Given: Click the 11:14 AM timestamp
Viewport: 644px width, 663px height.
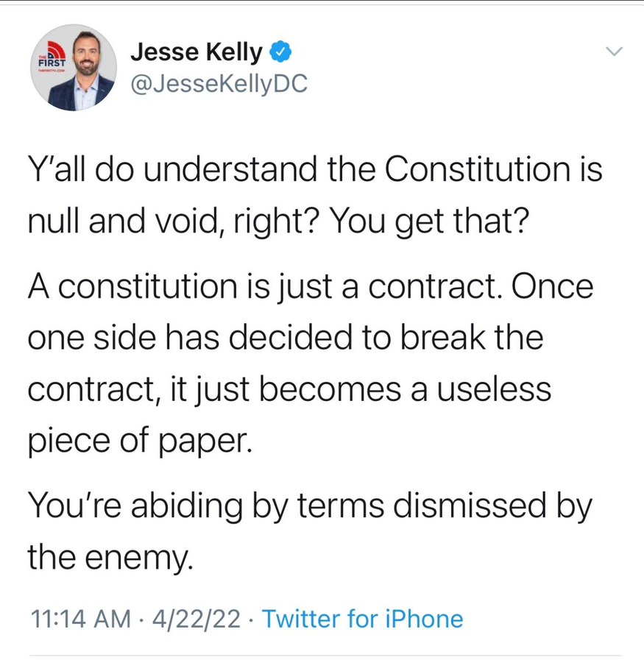Looking at the screenshot, I should coord(82,619).
